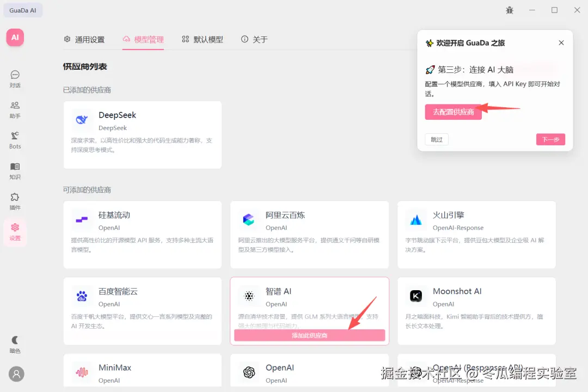The image size is (588, 392).
Task: Click the rocket icon beside 第三步
Action: (x=430, y=70)
